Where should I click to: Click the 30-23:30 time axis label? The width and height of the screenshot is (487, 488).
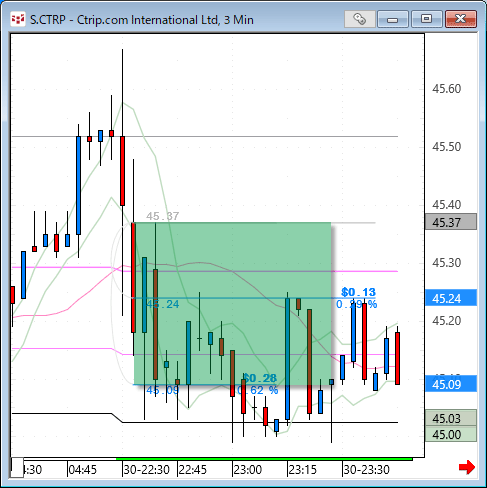pyautogui.click(x=366, y=470)
